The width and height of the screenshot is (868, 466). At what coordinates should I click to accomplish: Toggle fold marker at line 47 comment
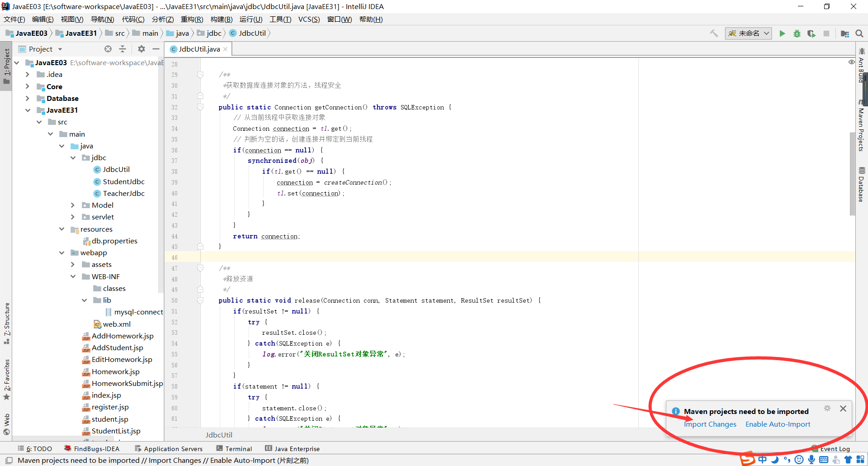[200, 268]
